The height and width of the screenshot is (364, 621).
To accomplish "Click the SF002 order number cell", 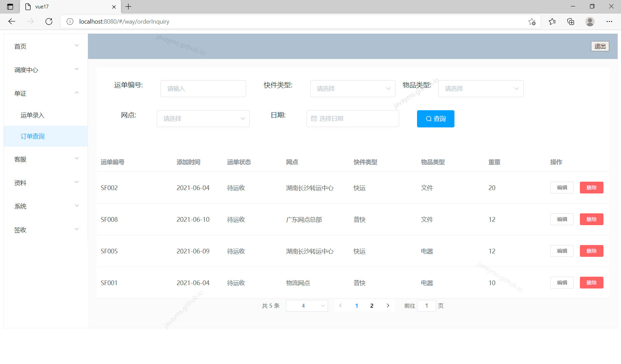I will tap(109, 188).
